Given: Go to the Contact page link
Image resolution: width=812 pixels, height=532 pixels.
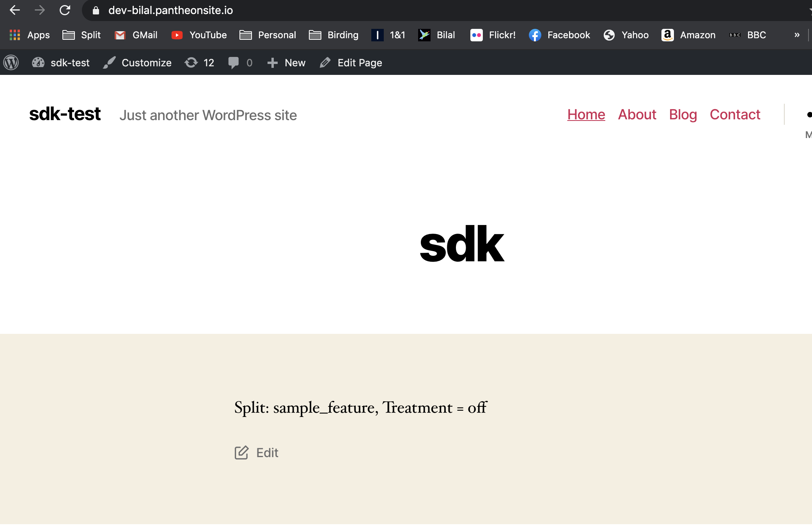Looking at the screenshot, I should [x=735, y=114].
